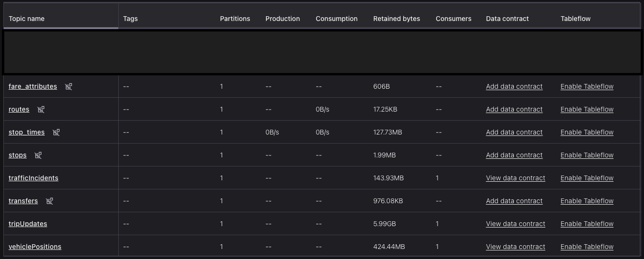Click the no-schema icon beside stop_times
644x259 pixels.
click(56, 133)
